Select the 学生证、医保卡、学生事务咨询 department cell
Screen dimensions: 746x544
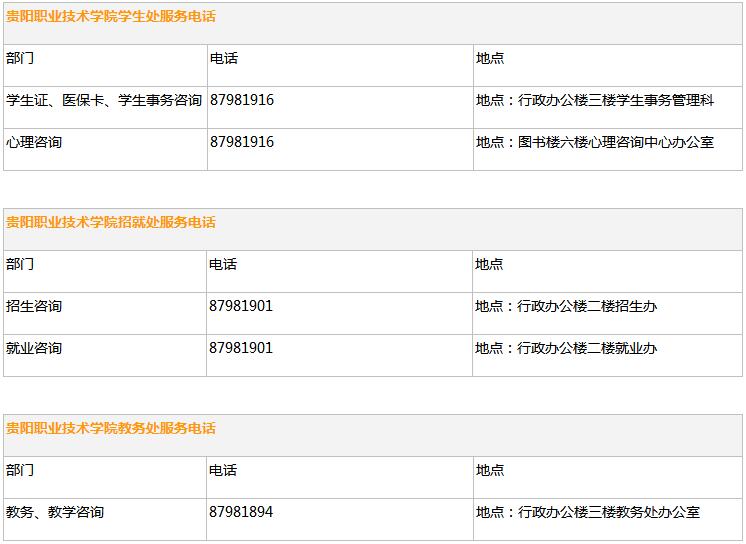point(104,101)
